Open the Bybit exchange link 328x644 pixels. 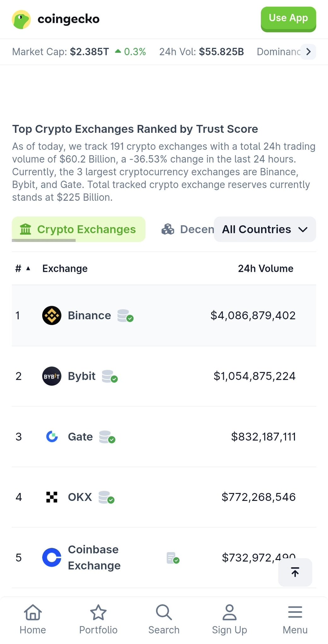(x=82, y=376)
